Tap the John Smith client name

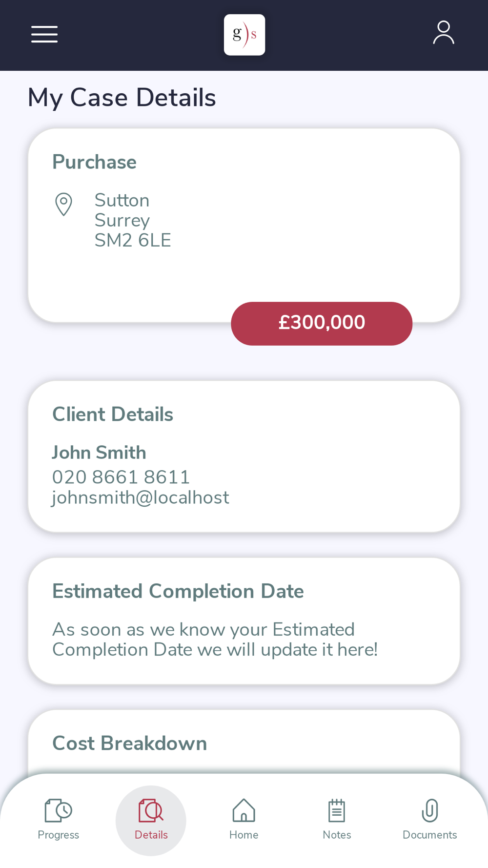99,453
